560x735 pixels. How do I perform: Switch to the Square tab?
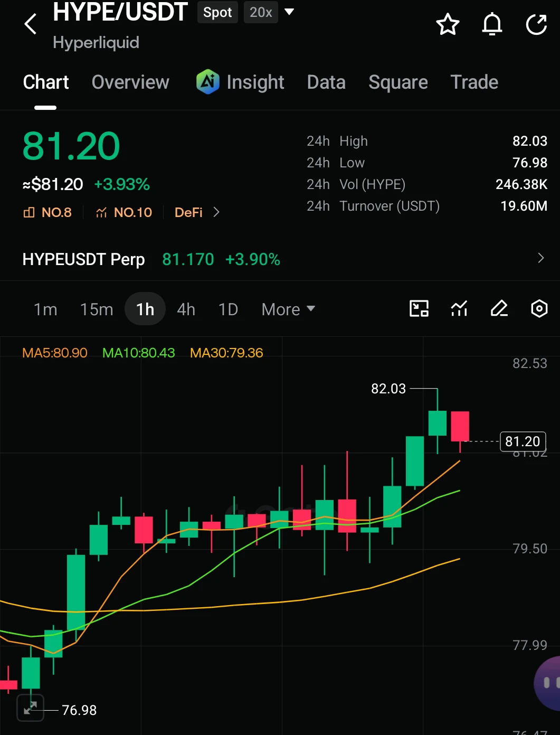tap(398, 82)
